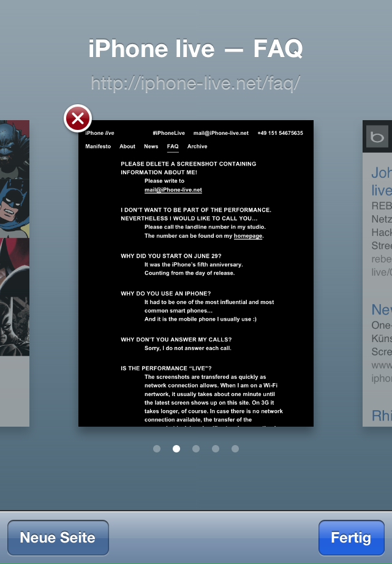Click the question WHY DID YOU START ON JUNE 29?
392x564 pixels.
pos(171,256)
